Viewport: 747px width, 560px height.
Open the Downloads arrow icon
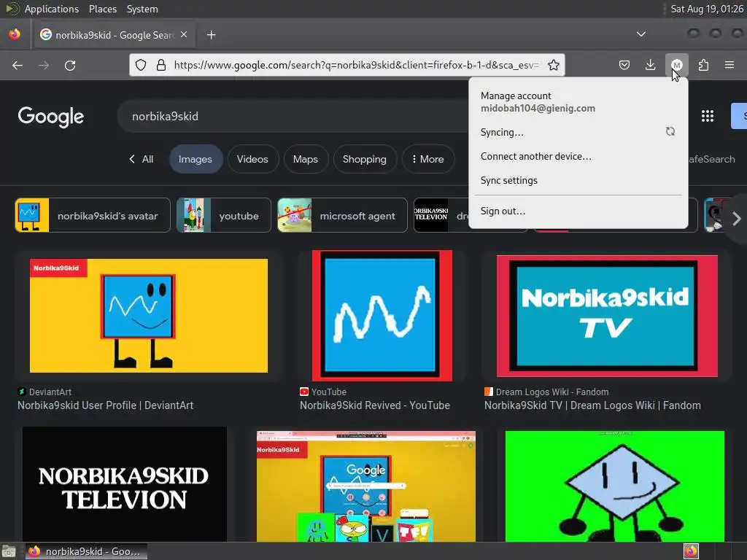pos(650,65)
